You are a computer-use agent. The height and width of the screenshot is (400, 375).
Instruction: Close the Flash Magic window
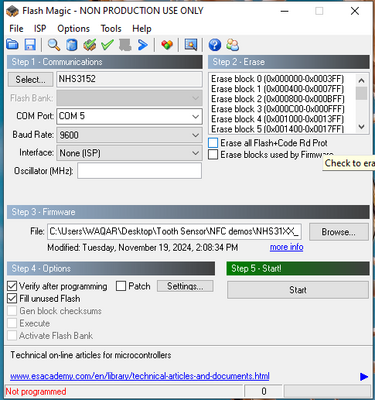[x=355, y=11]
